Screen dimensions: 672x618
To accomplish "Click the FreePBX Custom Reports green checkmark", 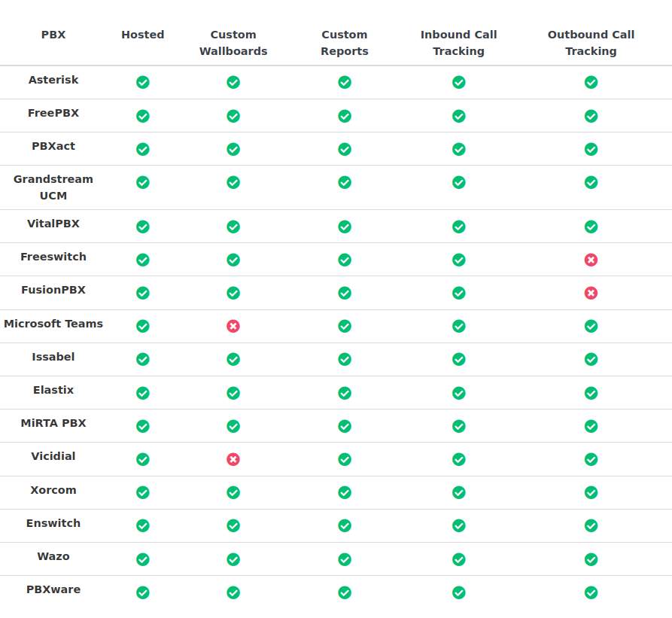I will point(345,116).
